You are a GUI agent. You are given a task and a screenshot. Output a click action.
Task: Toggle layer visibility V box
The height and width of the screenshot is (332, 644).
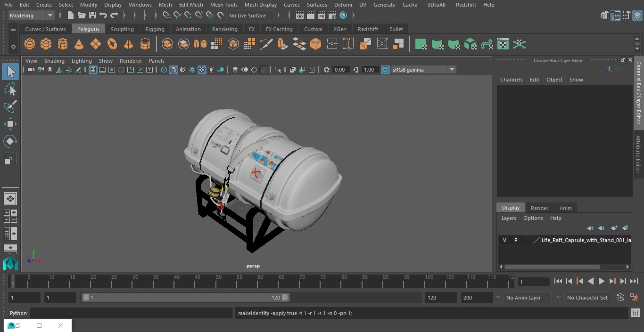click(505, 240)
